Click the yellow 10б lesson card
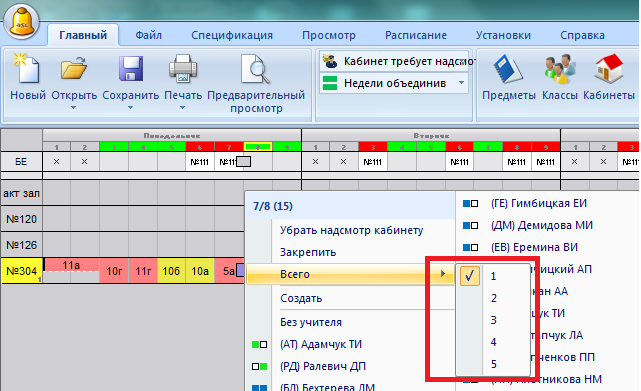Viewport: 641px width, 391px height. click(x=171, y=271)
